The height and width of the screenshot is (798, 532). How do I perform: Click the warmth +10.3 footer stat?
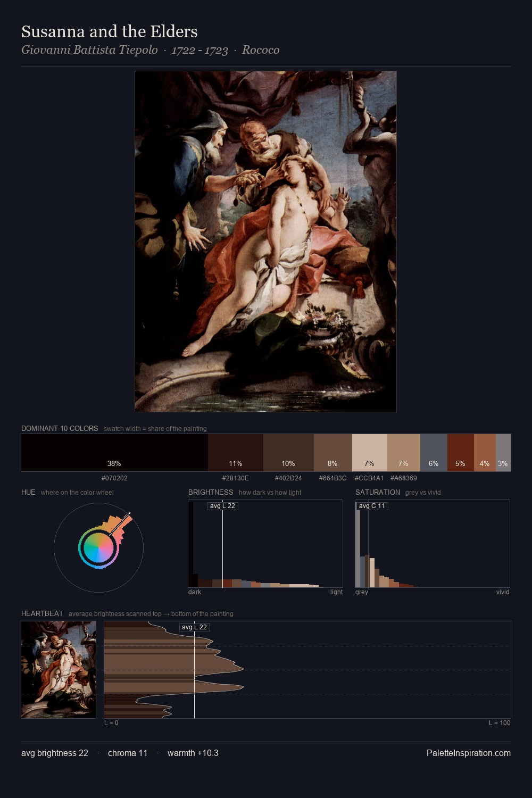(193, 753)
